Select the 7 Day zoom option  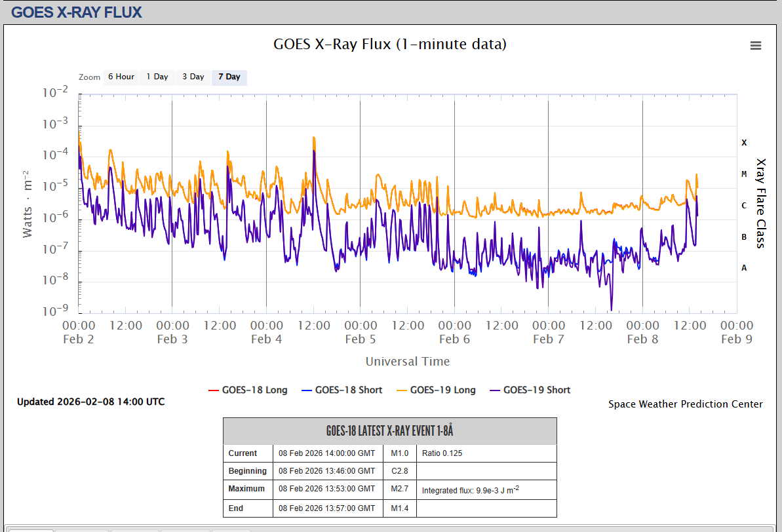click(x=229, y=77)
